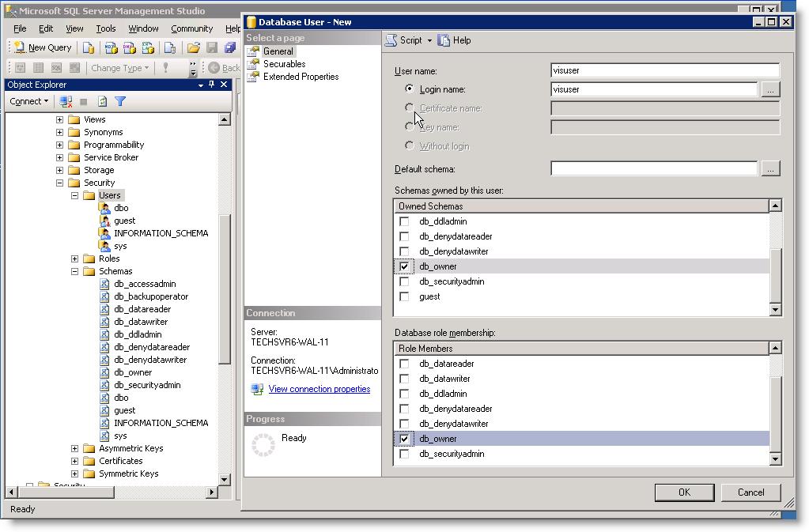Browse for default schema with ellipsis button
The height and width of the screenshot is (532, 809).
pyautogui.click(x=770, y=168)
